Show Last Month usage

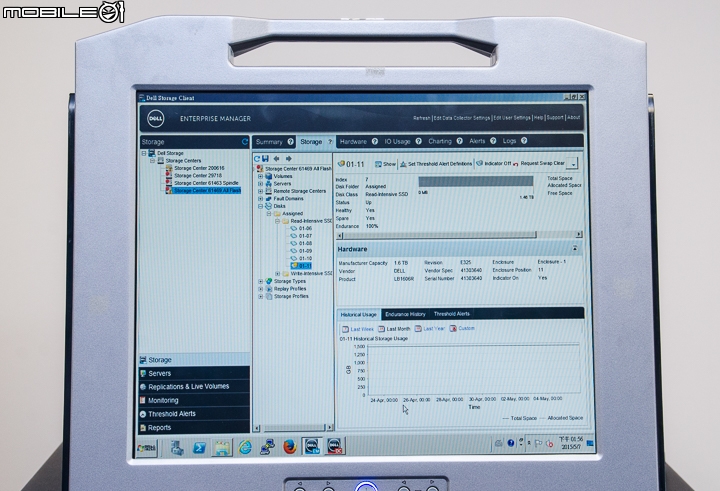pos(394,329)
